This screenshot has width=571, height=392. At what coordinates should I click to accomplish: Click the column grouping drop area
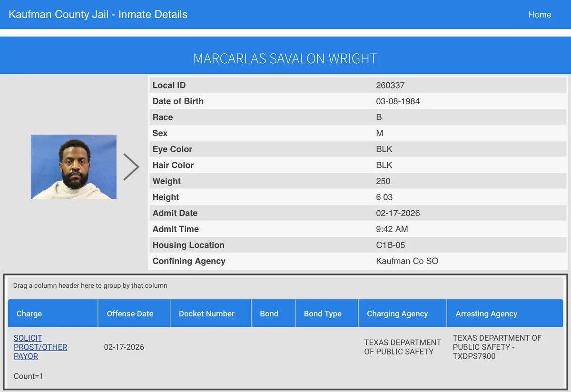tap(90, 285)
